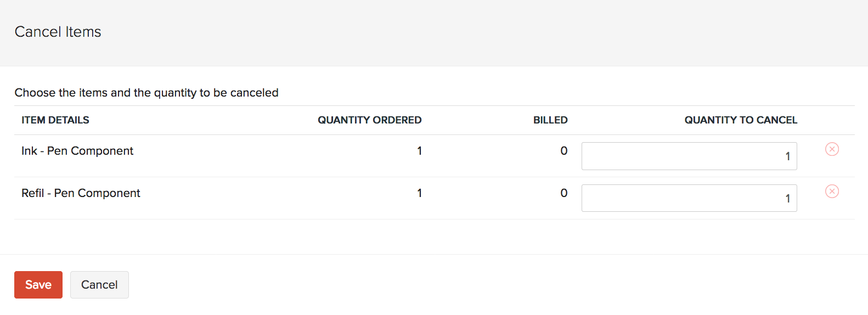
Task: Click the Quantity Ordered column header
Action: coord(369,120)
